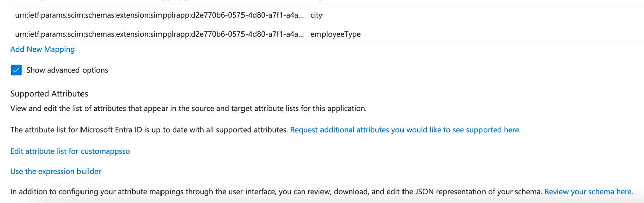Click the Add New Mapping link
The height and width of the screenshot is (203, 644).
(42, 49)
